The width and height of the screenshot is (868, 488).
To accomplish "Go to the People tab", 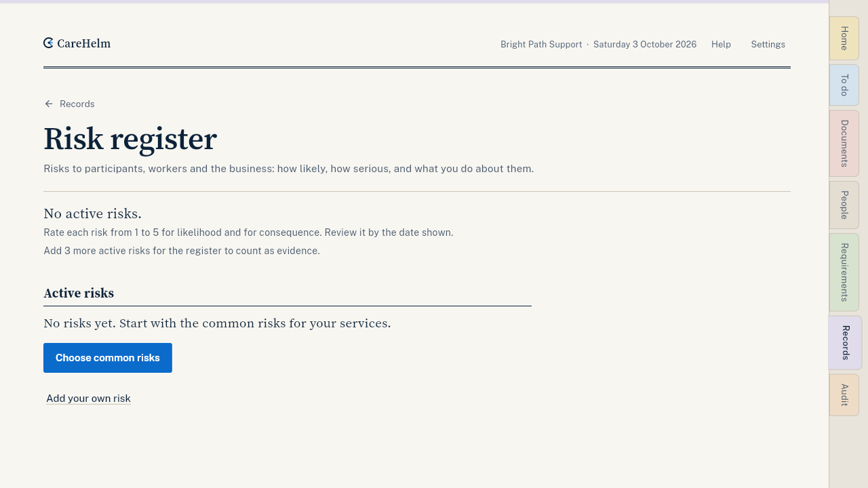I will pos(844,205).
